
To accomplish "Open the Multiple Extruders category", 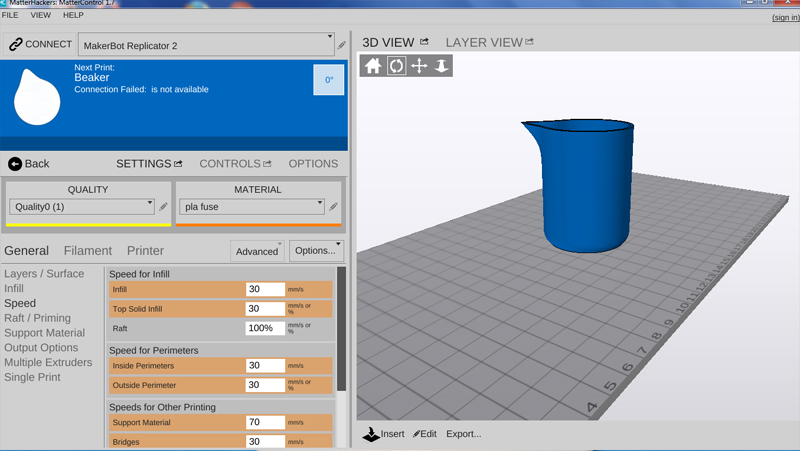I will pyautogui.click(x=48, y=362).
